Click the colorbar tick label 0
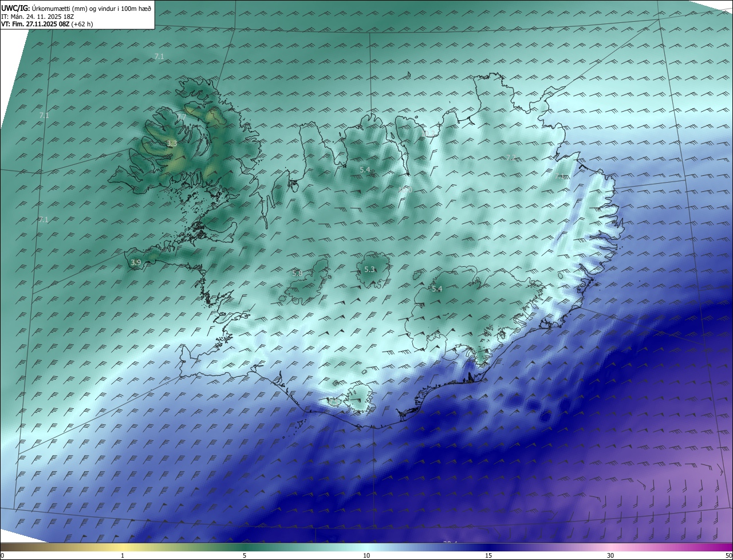 (x=2, y=555)
